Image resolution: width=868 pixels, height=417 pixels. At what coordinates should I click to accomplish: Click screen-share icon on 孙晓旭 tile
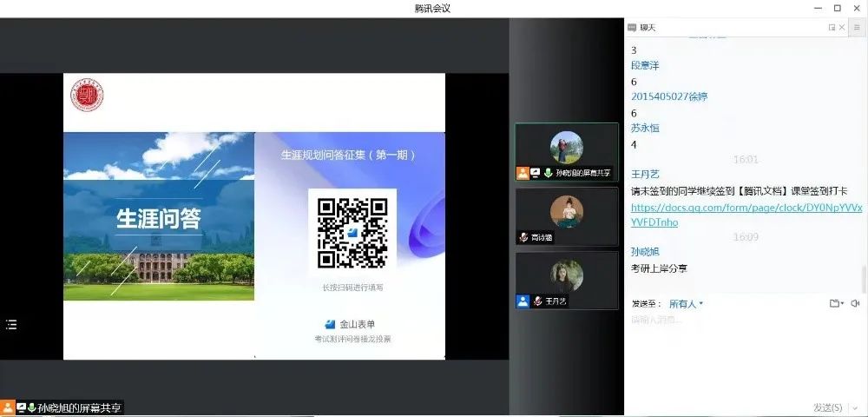(x=536, y=173)
